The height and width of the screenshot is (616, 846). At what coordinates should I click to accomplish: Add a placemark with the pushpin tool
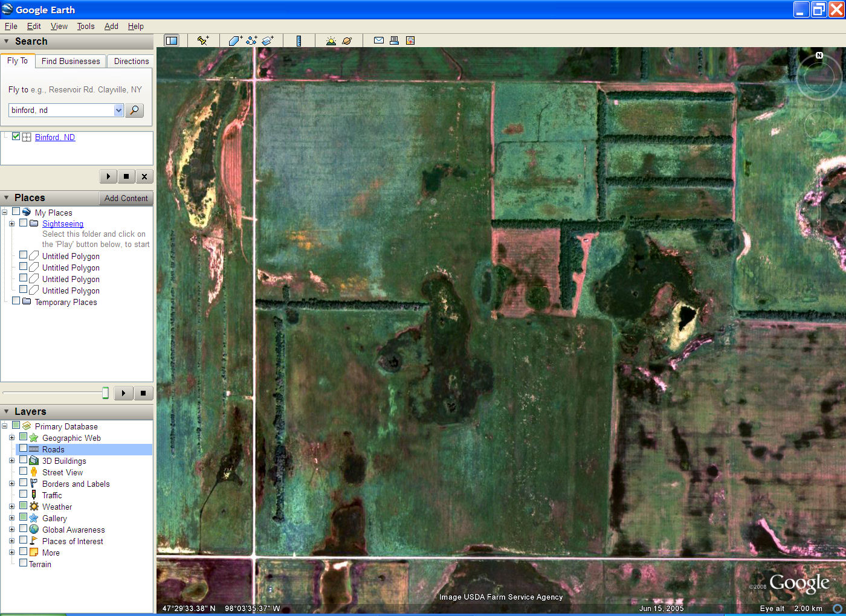tap(203, 40)
